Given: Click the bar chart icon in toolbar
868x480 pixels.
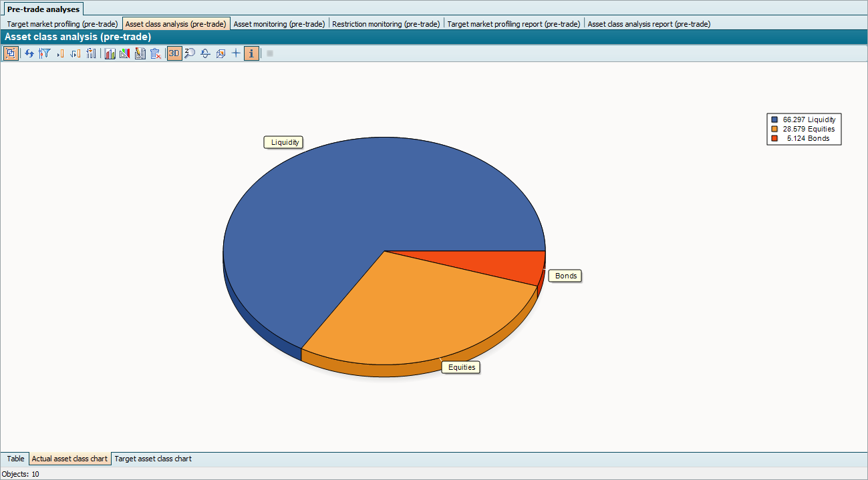Looking at the screenshot, I should pyautogui.click(x=110, y=53).
